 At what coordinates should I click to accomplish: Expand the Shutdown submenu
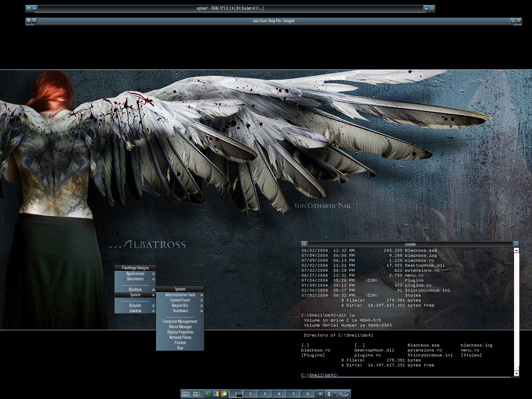[180, 311]
